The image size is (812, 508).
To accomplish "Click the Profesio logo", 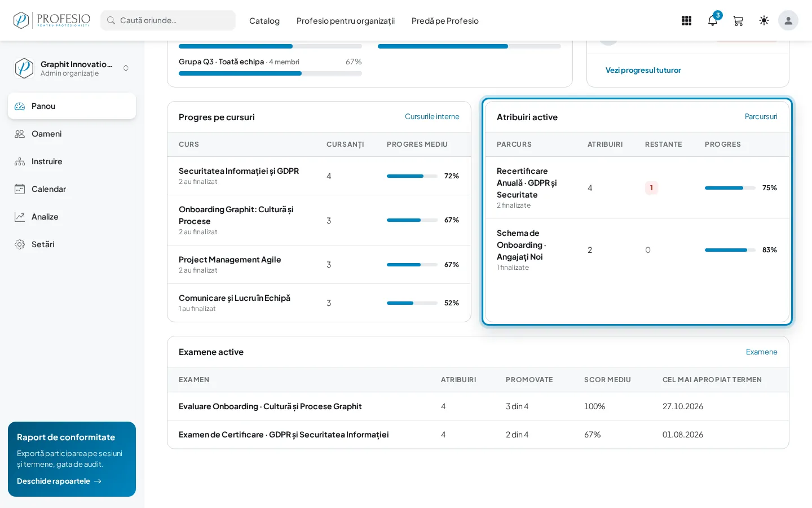I will pos(52,20).
